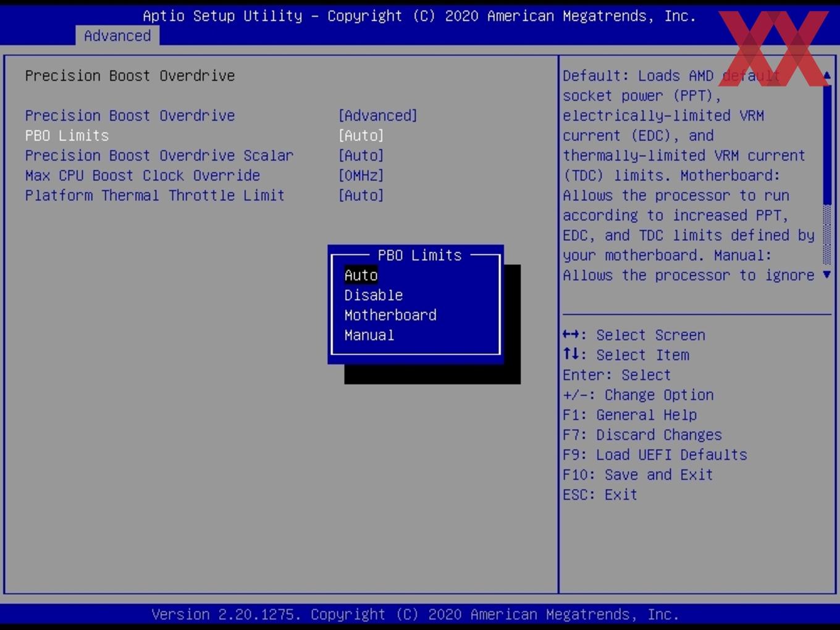Click the Aptio Setup Utility title text
Screen dimensions: 840x630
(419, 16)
